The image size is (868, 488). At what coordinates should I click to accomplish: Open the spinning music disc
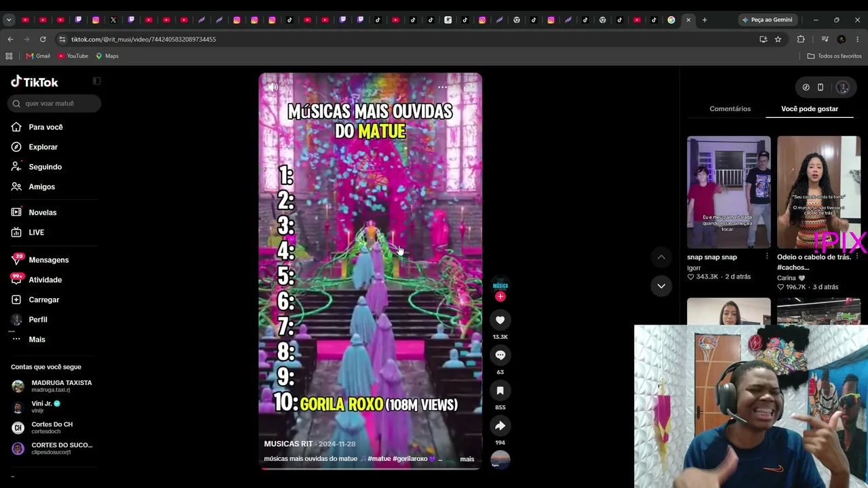click(x=500, y=460)
